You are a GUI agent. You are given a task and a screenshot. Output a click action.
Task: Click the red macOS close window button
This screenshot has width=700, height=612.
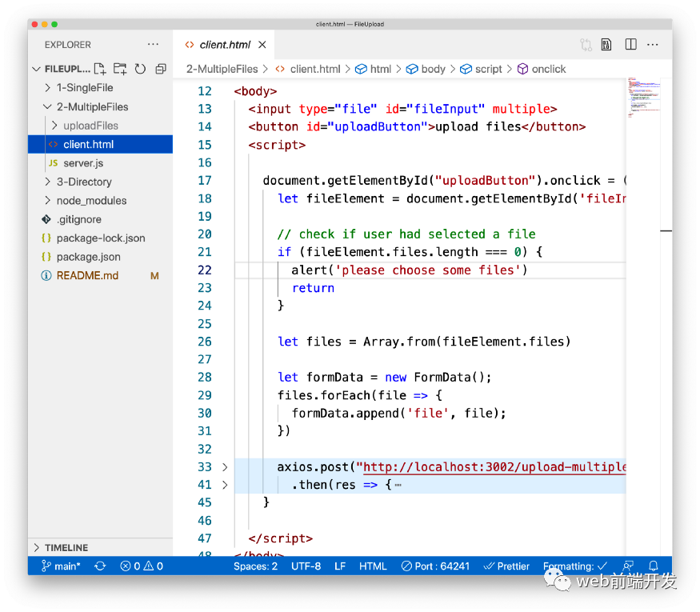35,24
